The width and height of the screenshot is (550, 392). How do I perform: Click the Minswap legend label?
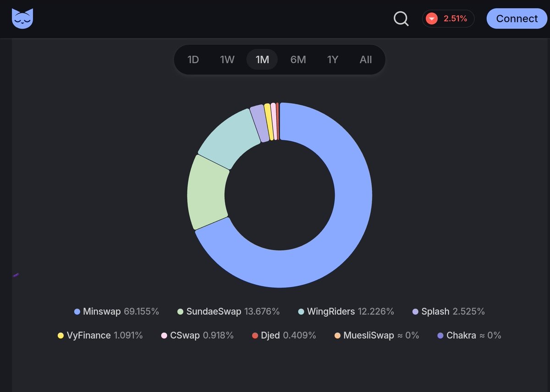pyautogui.click(x=102, y=312)
